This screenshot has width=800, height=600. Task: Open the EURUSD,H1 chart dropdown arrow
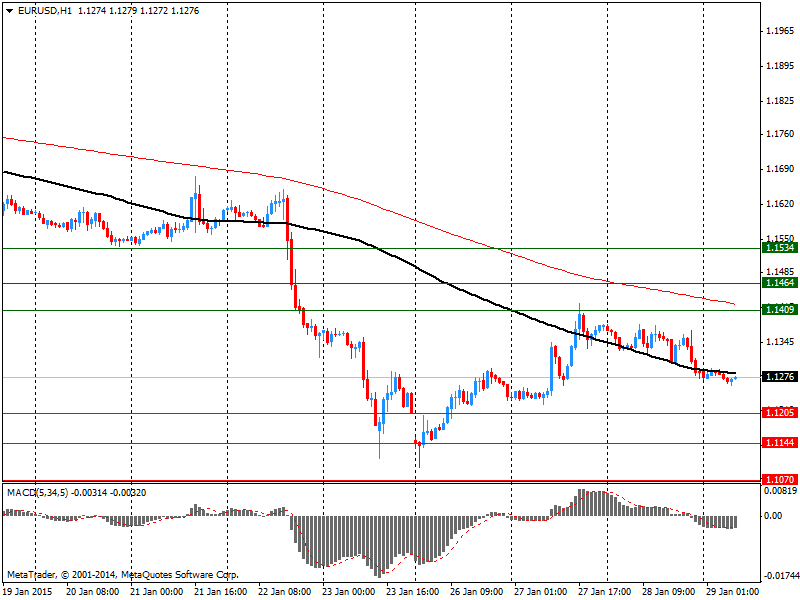coord(10,11)
